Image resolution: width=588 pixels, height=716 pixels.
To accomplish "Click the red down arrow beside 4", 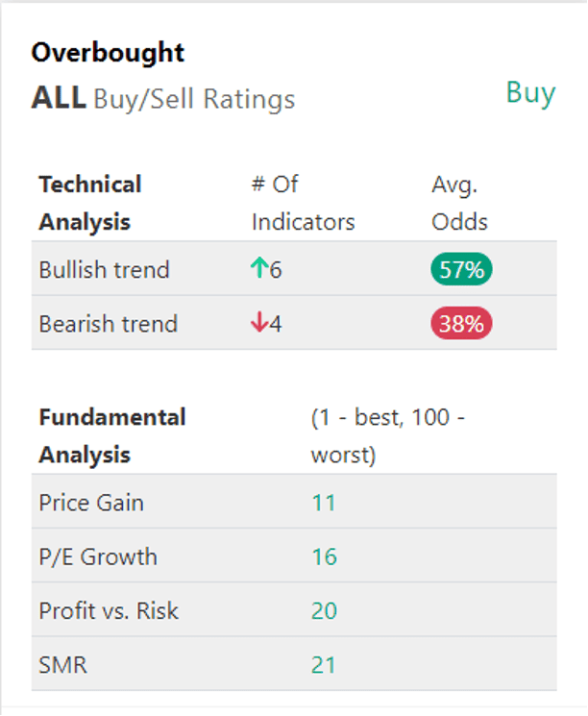I will [x=259, y=322].
